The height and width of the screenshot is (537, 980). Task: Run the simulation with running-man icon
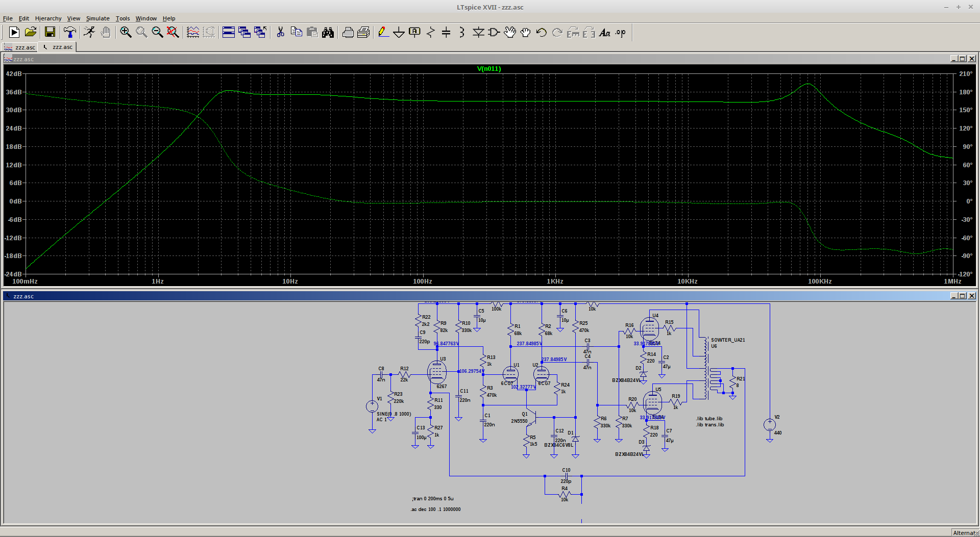(89, 32)
